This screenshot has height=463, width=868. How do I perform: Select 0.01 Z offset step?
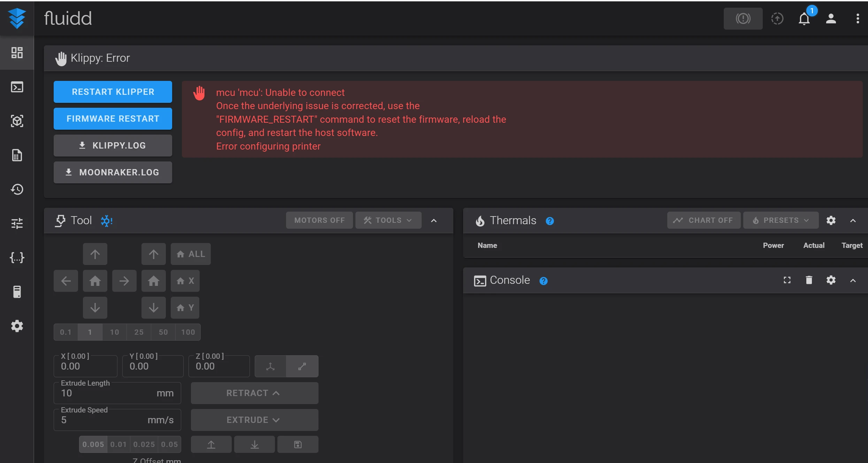coord(118,444)
